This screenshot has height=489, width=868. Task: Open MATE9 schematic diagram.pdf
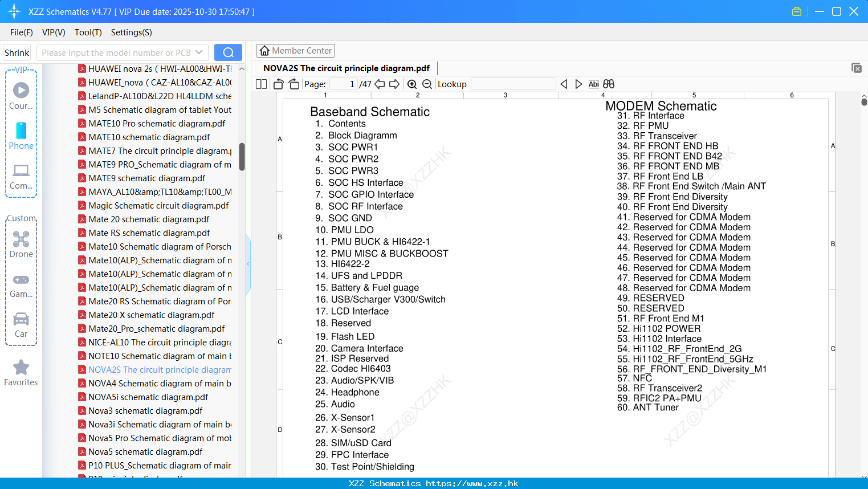(146, 178)
